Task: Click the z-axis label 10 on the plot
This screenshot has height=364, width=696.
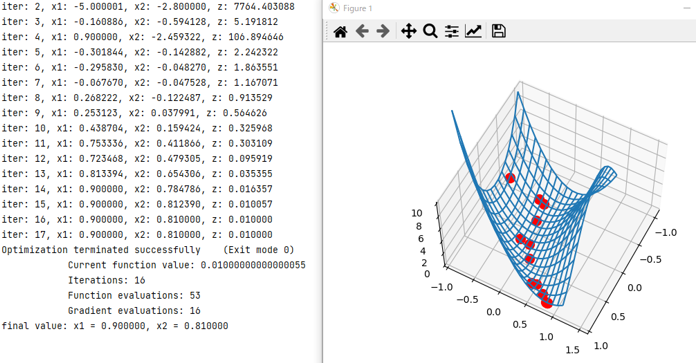Action: [x=417, y=213]
